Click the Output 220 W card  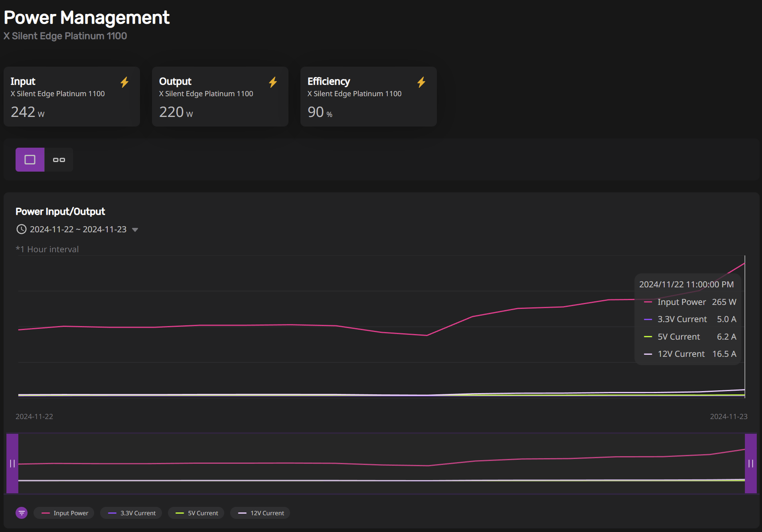click(x=220, y=97)
